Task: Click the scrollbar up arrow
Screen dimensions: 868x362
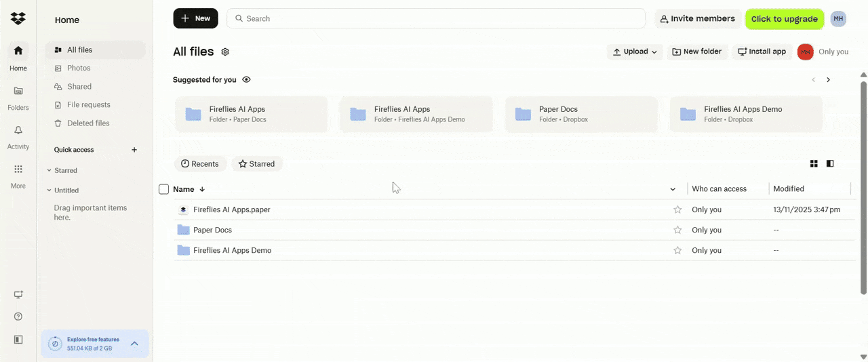Action: [863, 75]
